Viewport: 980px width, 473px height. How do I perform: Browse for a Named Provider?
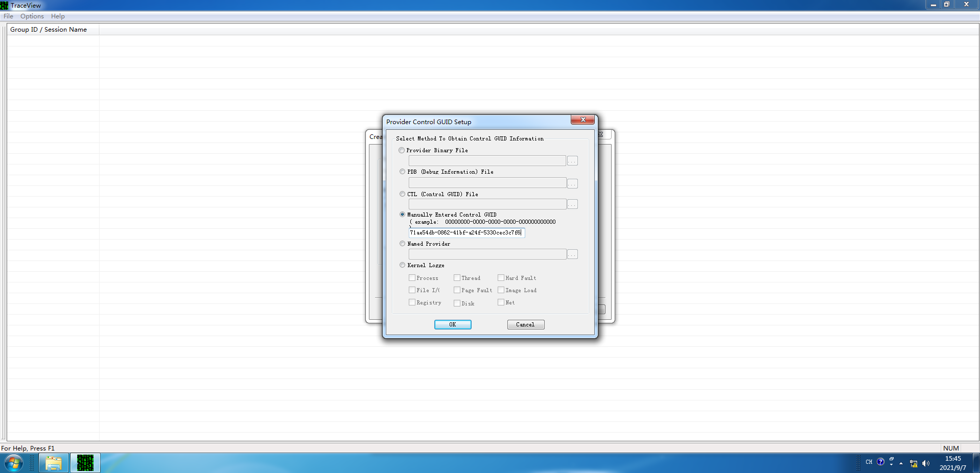[572, 254]
